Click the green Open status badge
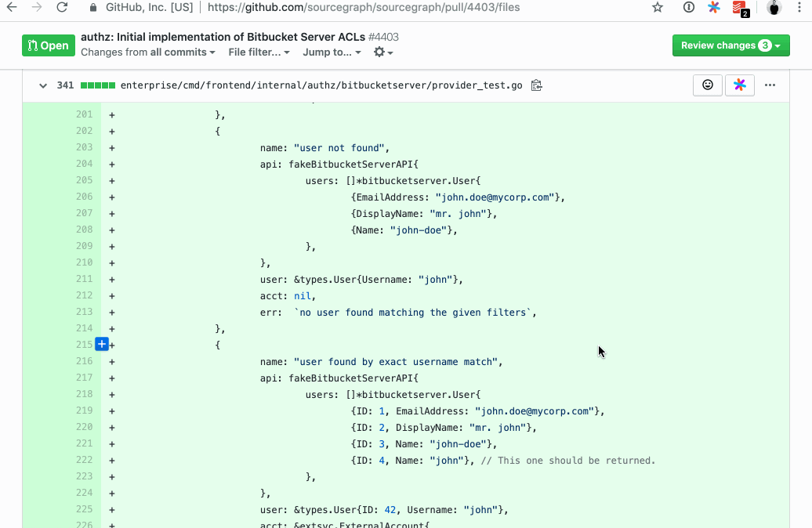 coord(48,45)
